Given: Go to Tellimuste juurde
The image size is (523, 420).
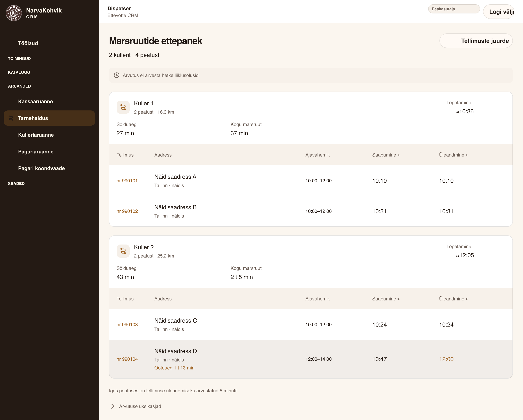Looking at the screenshot, I should pos(476,41).
